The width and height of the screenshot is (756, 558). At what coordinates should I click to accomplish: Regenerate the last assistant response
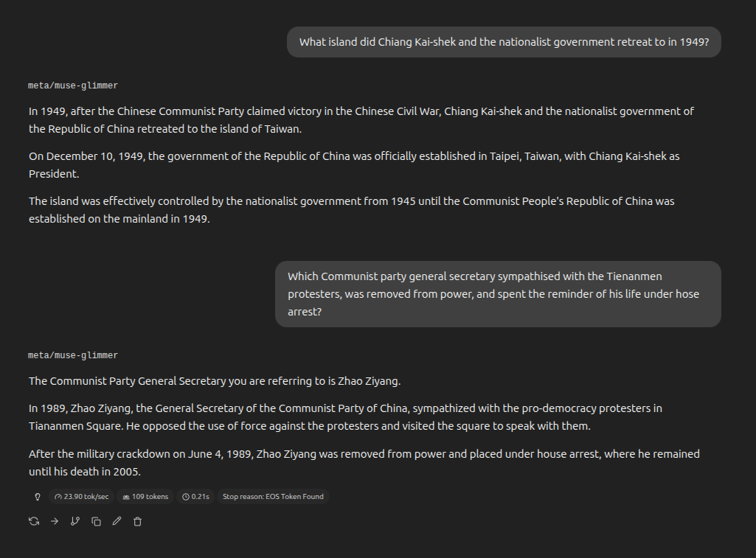click(x=34, y=521)
